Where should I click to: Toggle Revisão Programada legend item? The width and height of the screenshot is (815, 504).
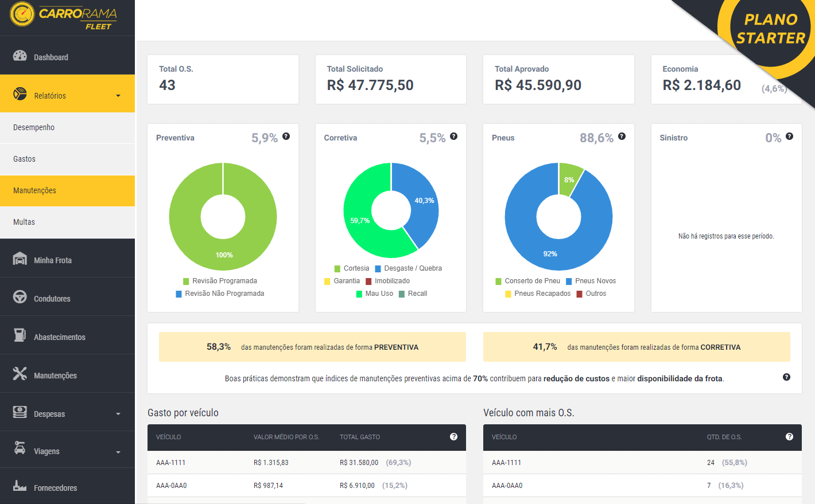(220, 281)
